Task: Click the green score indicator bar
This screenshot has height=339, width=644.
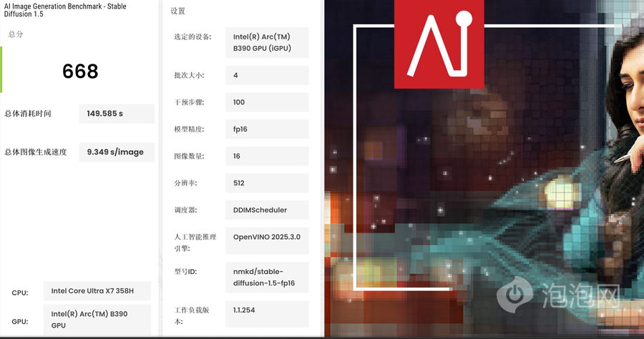Action: 1,69
